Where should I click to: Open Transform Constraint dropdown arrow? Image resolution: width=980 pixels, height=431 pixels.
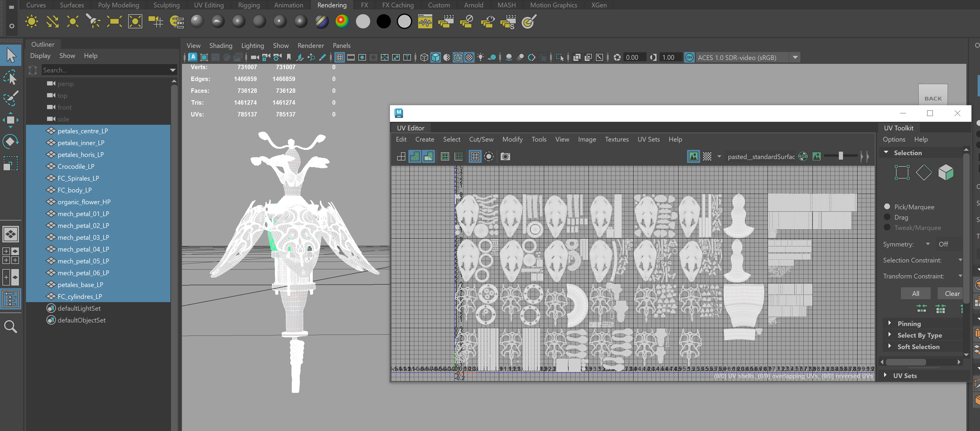click(x=960, y=276)
